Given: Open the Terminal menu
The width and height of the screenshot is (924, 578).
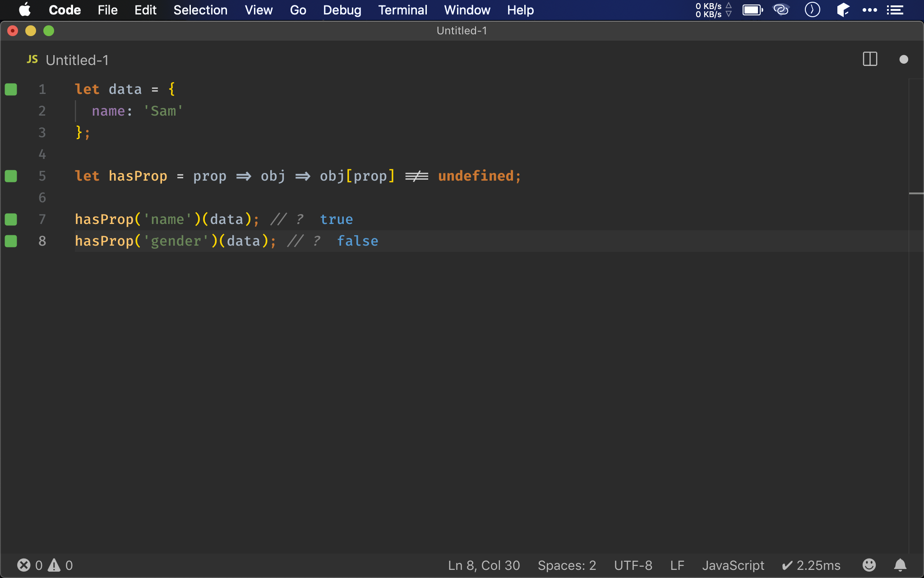Looking at the screenshot, I should tap(402, 10).
